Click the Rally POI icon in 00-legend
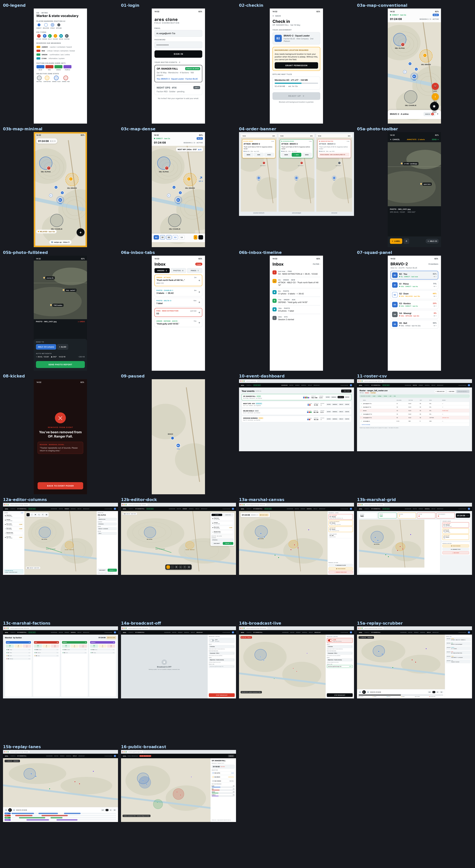The height and width of the screenshot is (868, 475). (x=50, y=36)
